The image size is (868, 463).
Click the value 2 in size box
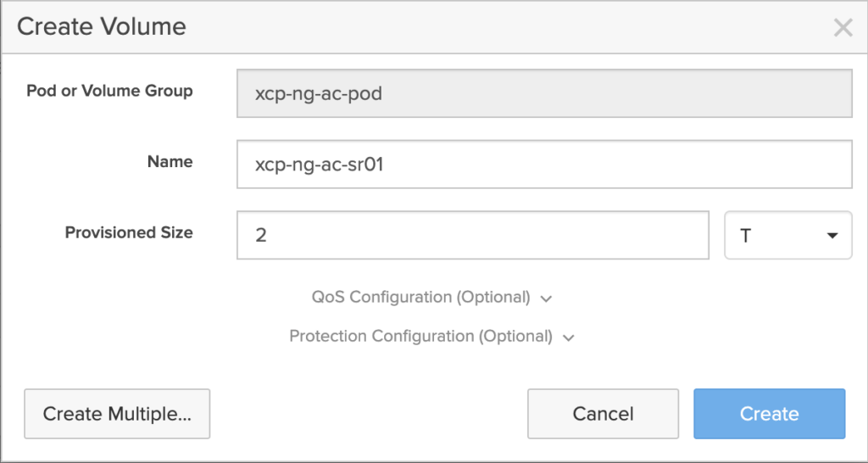(261, 236)
